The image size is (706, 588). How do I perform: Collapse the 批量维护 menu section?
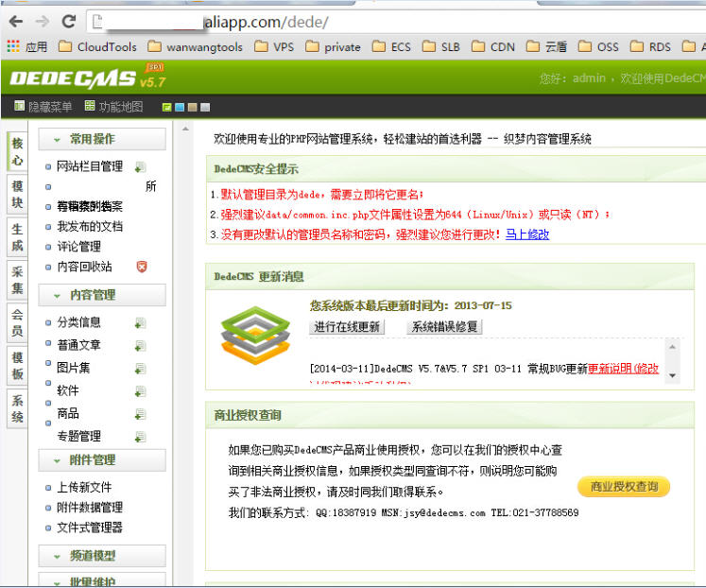pos(102,579)
